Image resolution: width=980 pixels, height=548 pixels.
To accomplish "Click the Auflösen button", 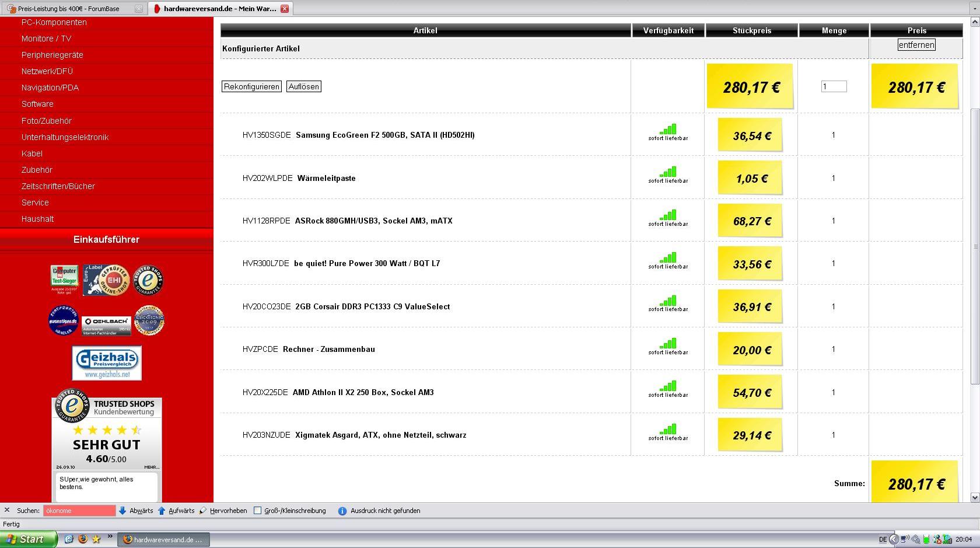I will (x=304, y=86).
